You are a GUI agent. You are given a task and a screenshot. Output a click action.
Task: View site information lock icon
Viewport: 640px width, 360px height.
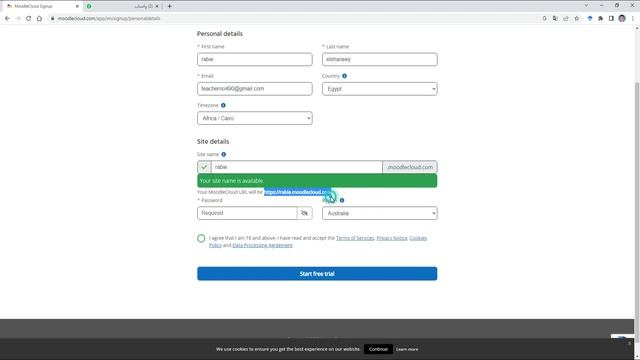(x=52, y=18)
